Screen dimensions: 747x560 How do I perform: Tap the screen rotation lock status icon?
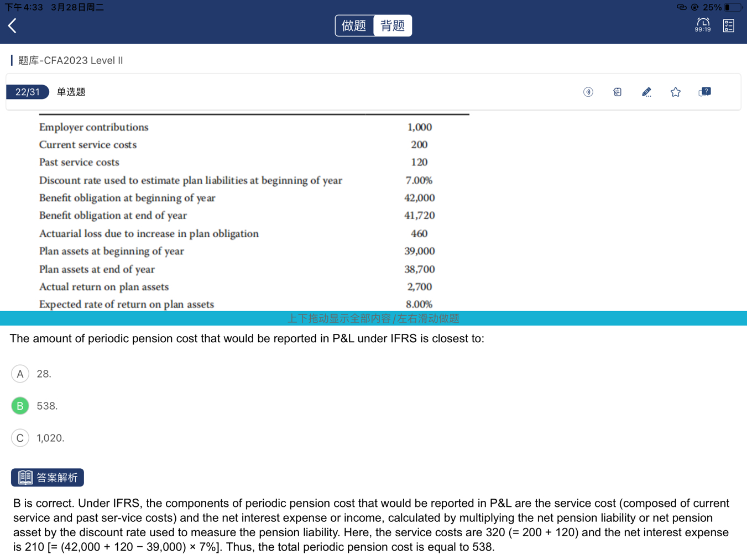(x=694, y=7)
